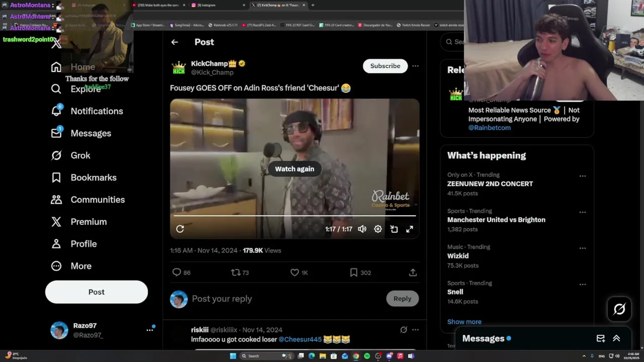Click the Grok icon on riskiii's reply
644x362 pixels.
click(404, 330)
